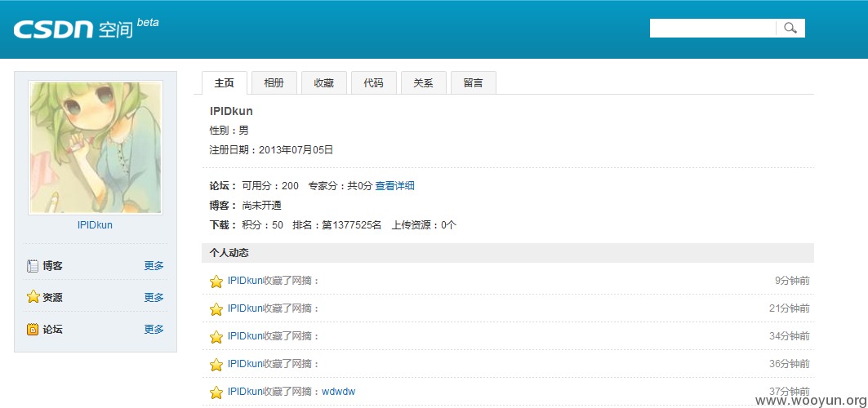Click the 资源 star icon in sidebar
Screen dimensions: 868x408
click(x=33, y=297)
